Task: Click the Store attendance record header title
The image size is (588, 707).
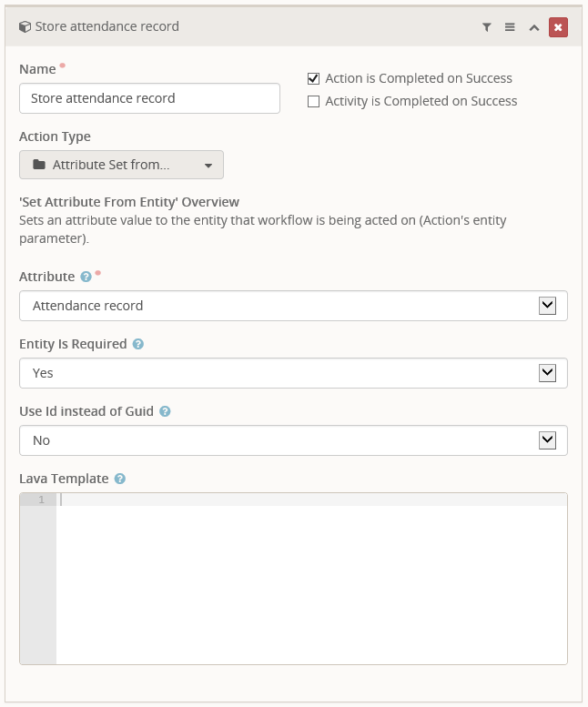Action: (x=106, y=27)
